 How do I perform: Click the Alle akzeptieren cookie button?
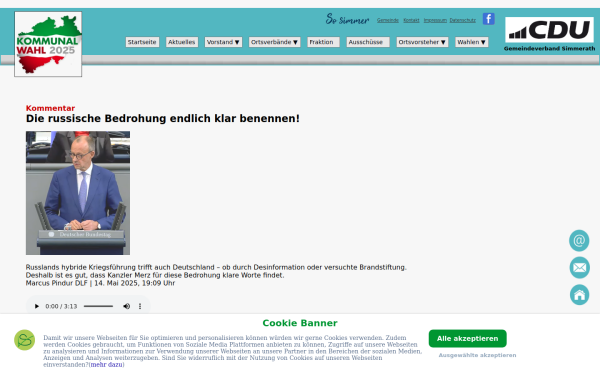(x=468, y=339)
